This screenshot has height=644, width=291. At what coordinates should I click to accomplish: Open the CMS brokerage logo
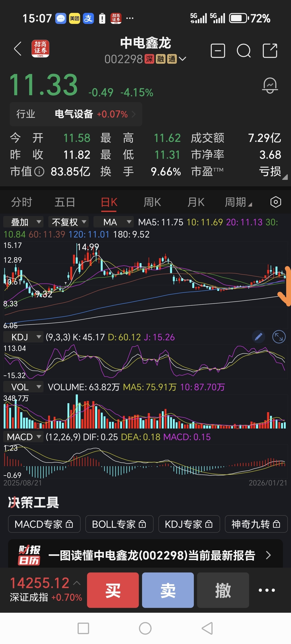[x=40, y=49]
